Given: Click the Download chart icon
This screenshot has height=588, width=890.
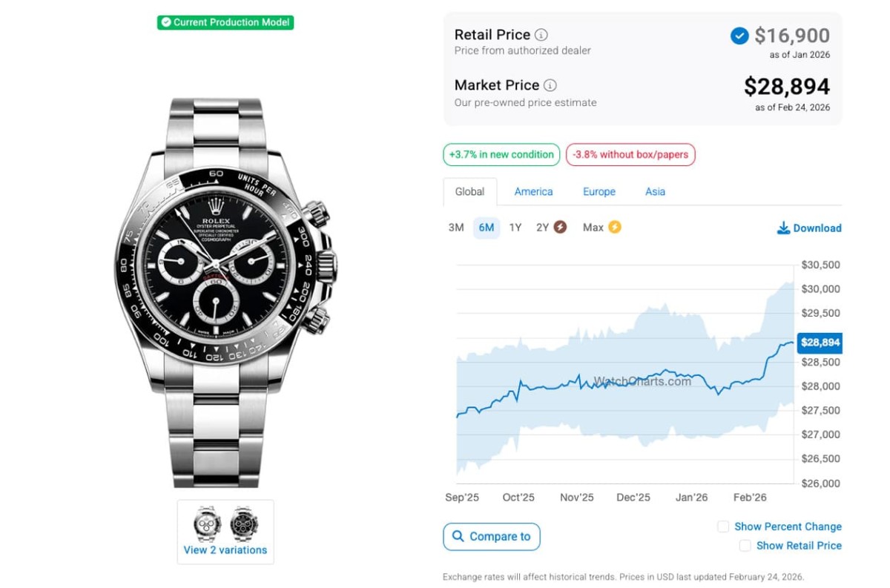Looking at the screenshot, I should [783, 228].
